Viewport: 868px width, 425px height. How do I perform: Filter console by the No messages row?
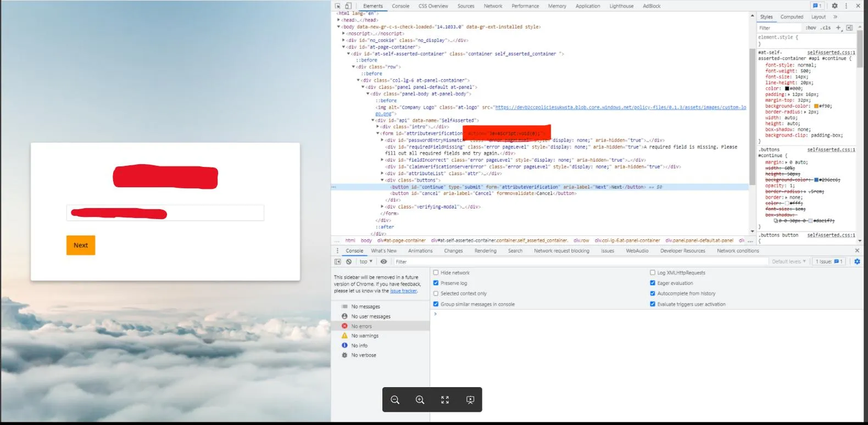380,306
